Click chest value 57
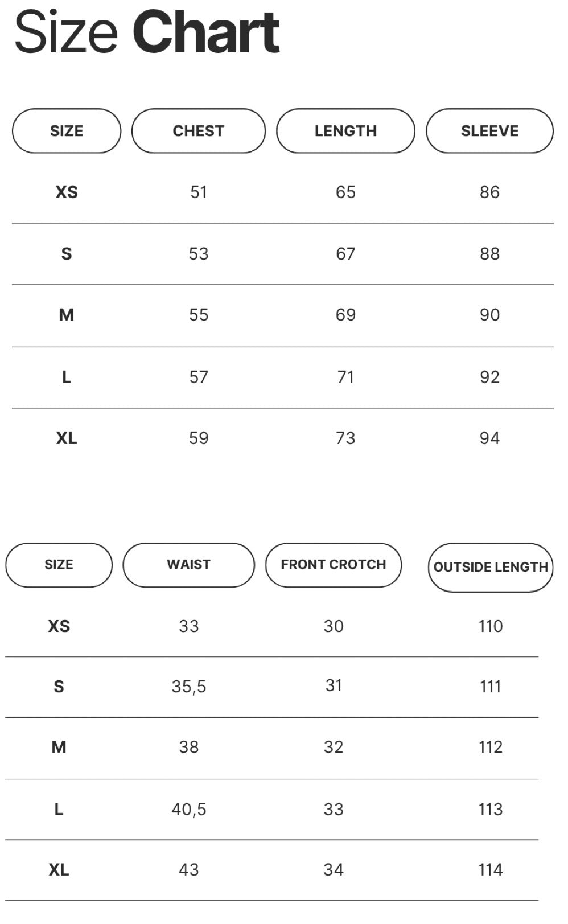568x924 pixels. 199,377
